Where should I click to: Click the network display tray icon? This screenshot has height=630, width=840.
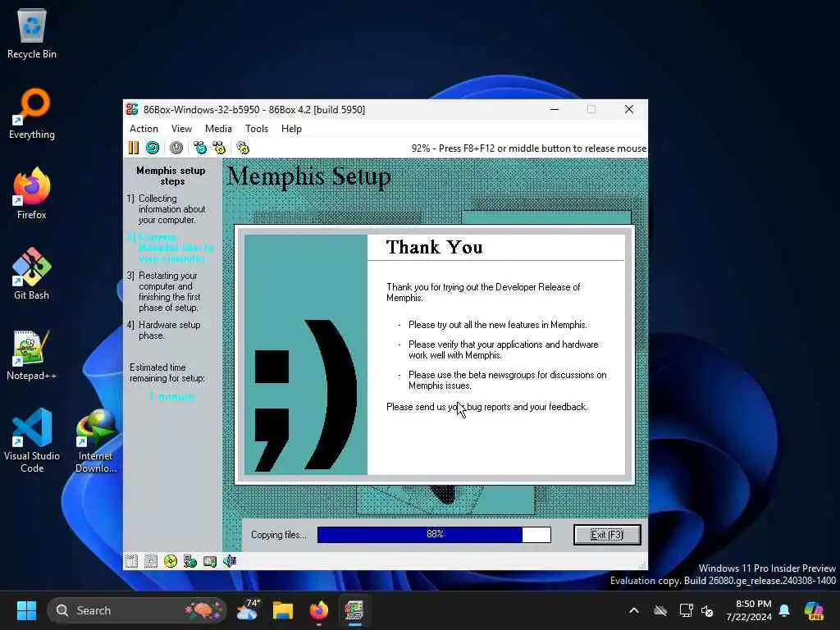(x=686, y=610)
